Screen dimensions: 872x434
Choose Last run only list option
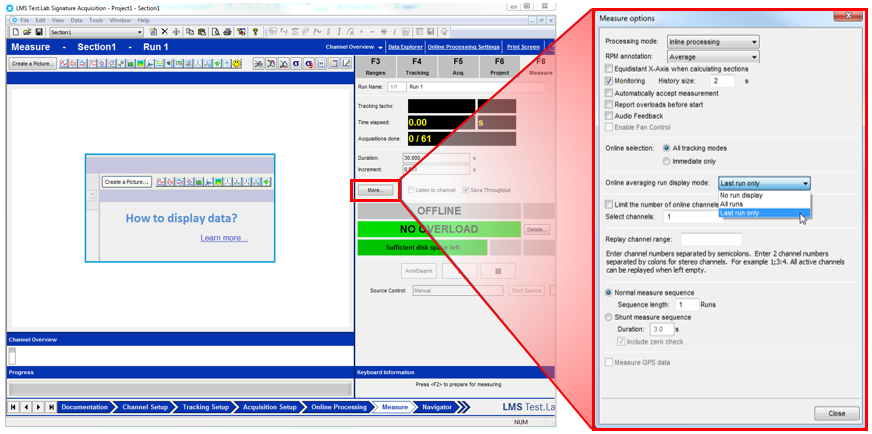click(764, 213)
